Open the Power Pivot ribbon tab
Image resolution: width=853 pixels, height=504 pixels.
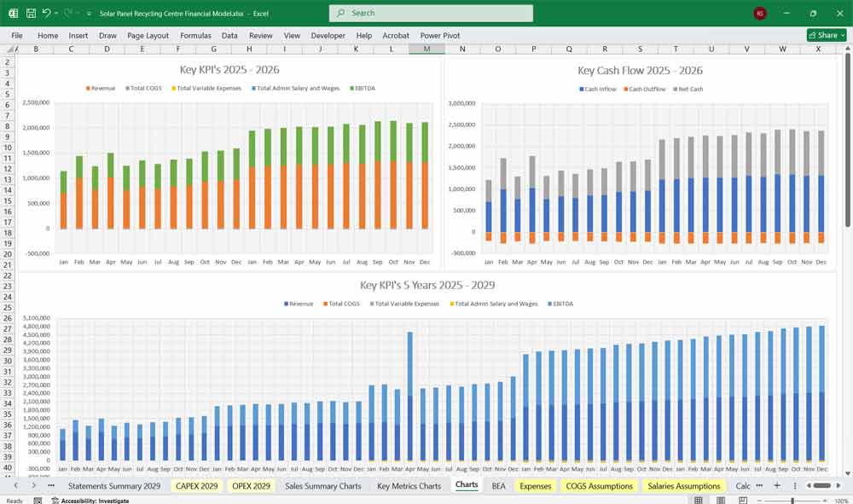coord(440,36)
